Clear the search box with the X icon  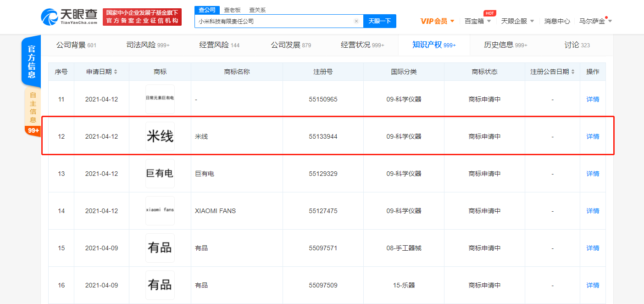point(356,21)
